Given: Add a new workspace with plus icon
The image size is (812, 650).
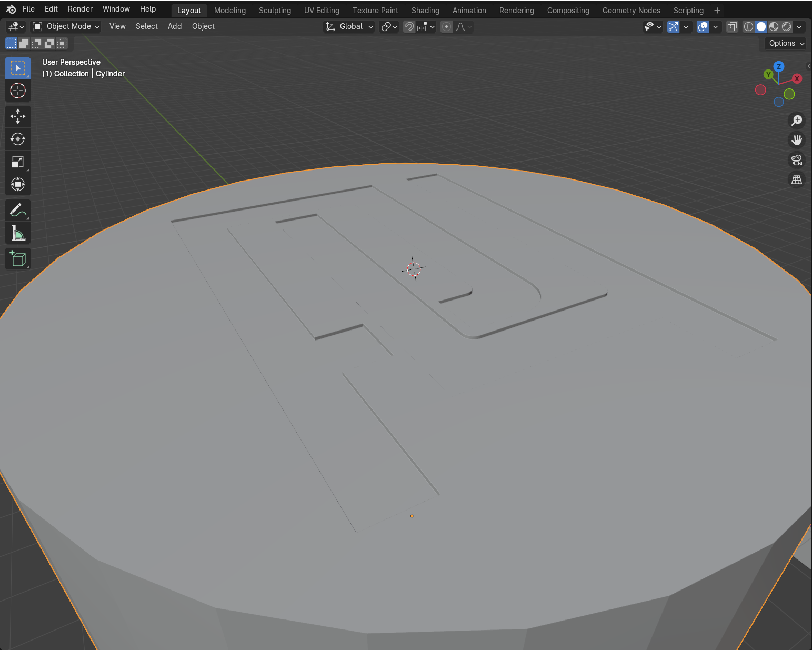Looking at the screenshot, I should pyautogui.click(x=717, y=11).
